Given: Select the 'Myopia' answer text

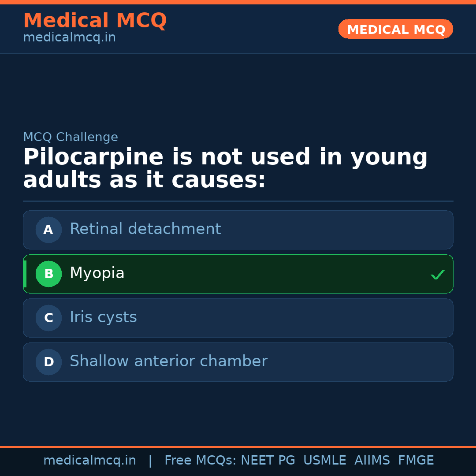Looking at the screenshot, I should (97, 273).
